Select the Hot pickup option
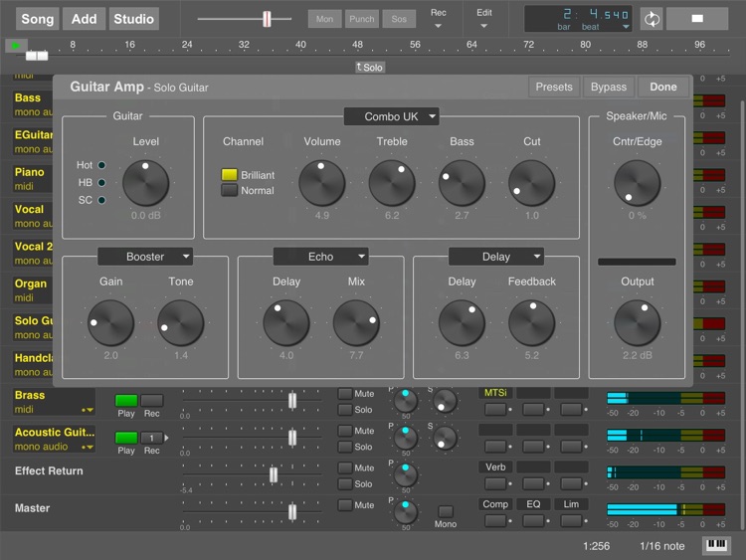This screenshot has height=560, width=746. point(101,165)
